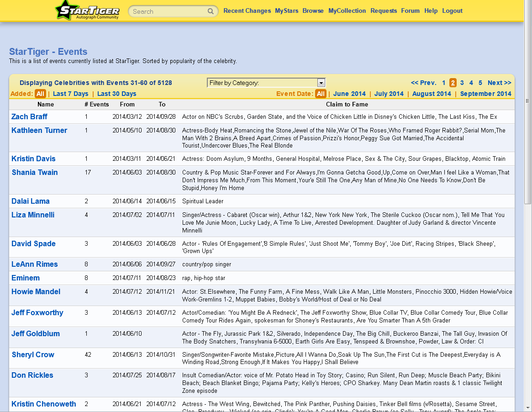Select the Added All filter
532x412 pixels.
coord(40,94)
